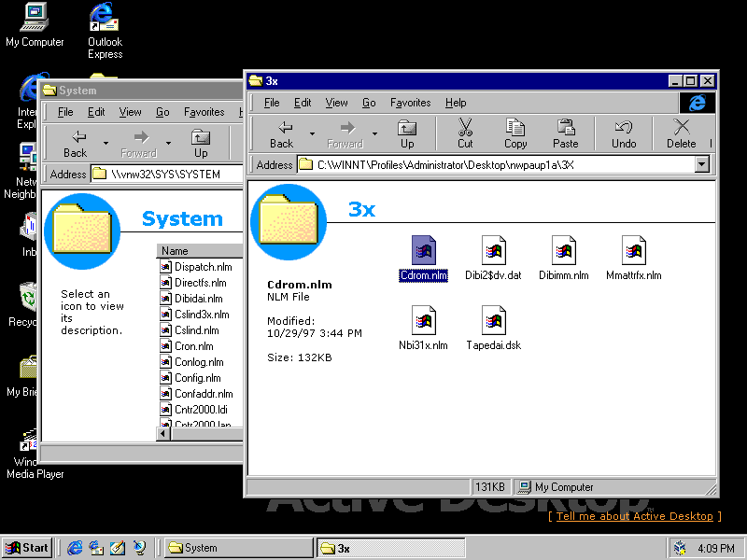
Task: Open the Forward history dropdown in 3x window
Action: (x=375, y=134)
